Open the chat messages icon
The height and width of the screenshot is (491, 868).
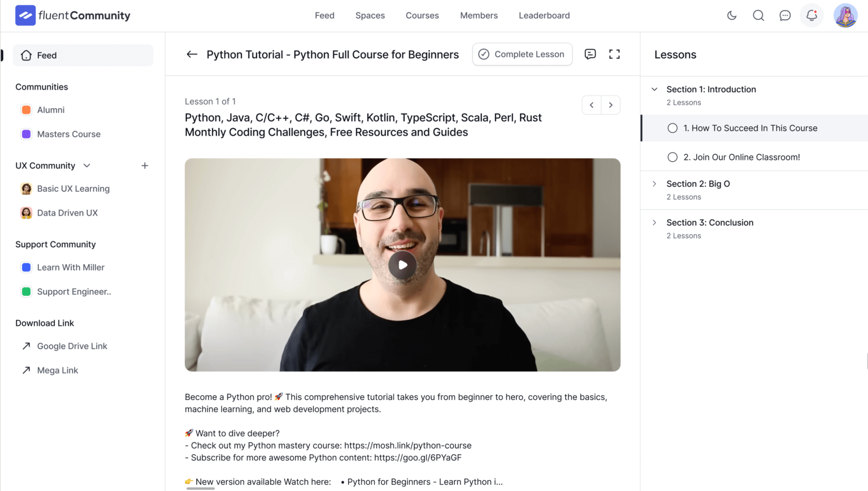[785, 15]
